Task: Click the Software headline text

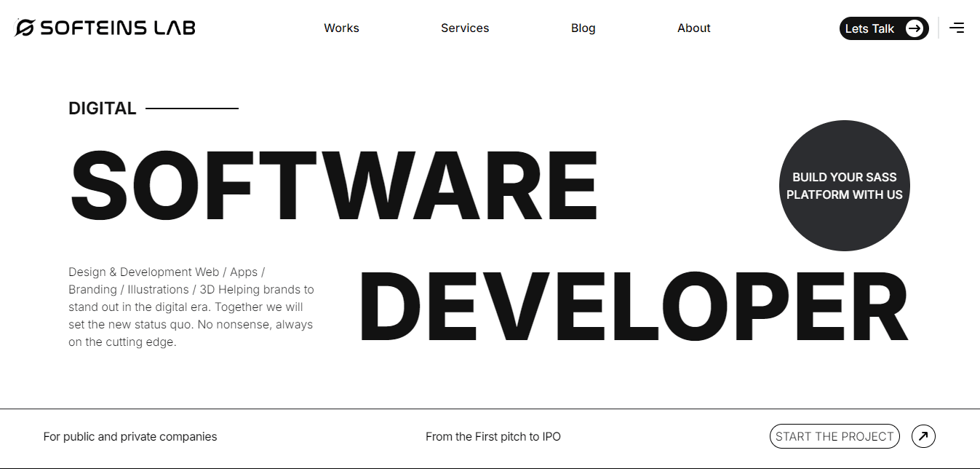Action: (x=332, y=186)
